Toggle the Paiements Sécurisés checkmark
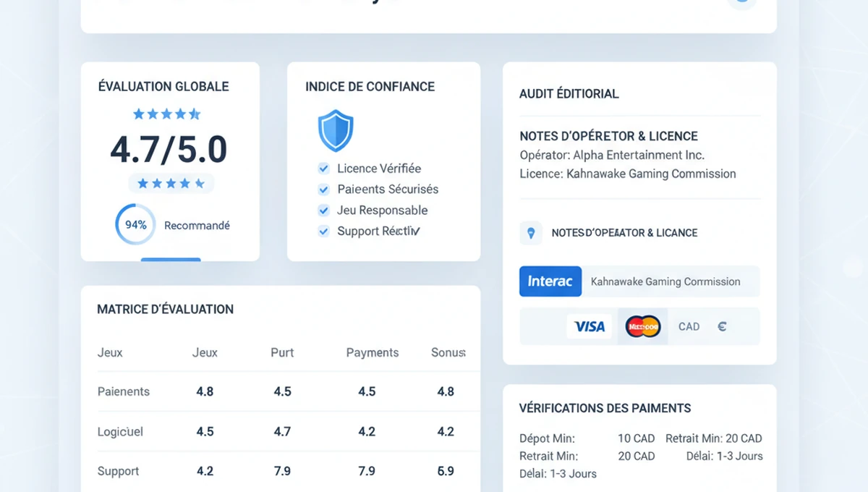The height and width of the screenshot is (492, 868). click(x=324, y=190)
